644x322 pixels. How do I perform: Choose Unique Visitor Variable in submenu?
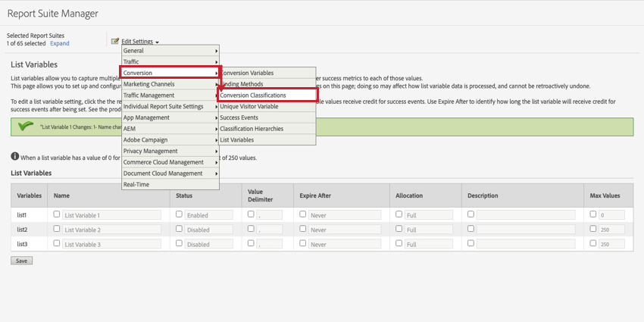pyautogui.click(x=267, y=106)
